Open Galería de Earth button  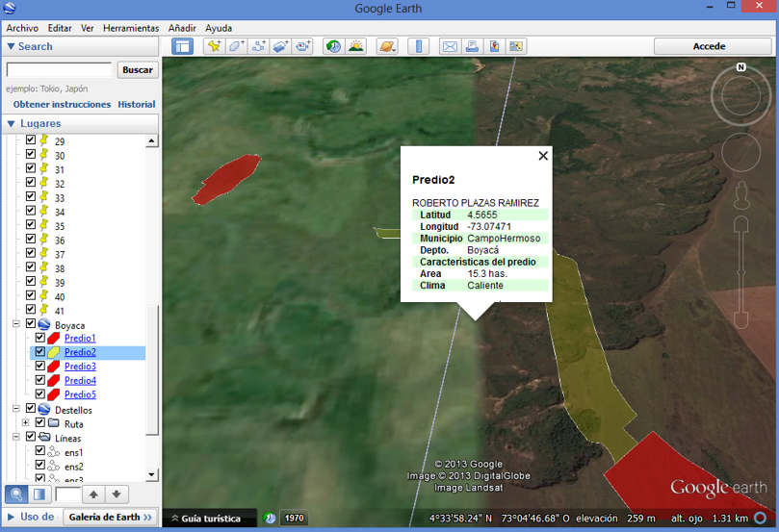(110, 518)
